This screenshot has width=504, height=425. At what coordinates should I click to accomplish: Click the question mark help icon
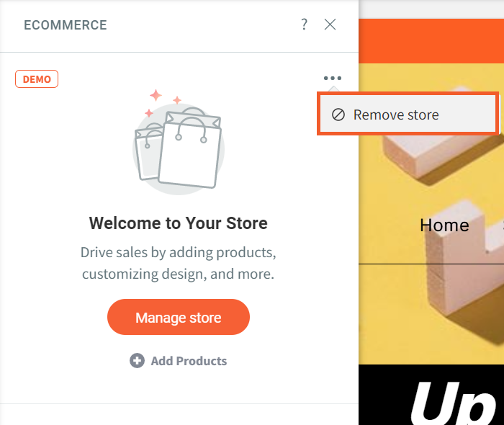click(x=304, y=24)
